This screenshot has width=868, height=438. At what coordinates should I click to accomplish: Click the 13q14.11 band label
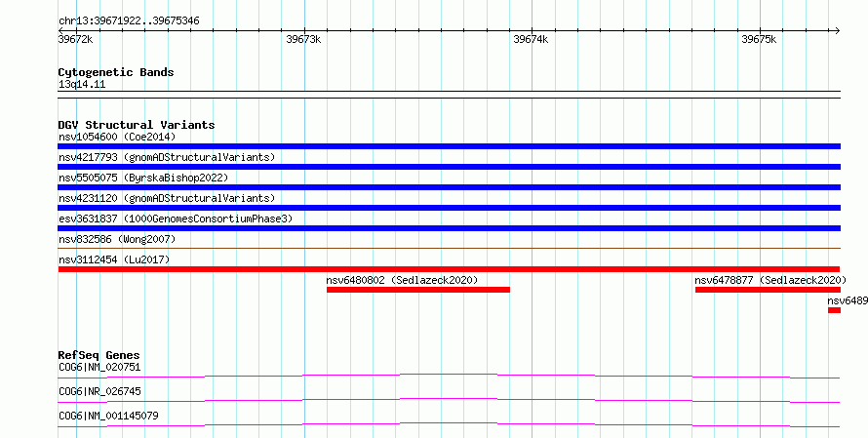pos(82,84)
